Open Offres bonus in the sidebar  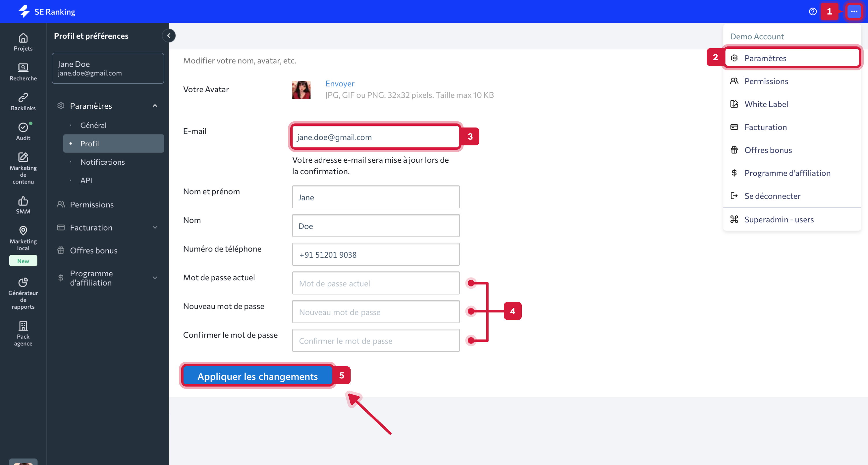94,250
